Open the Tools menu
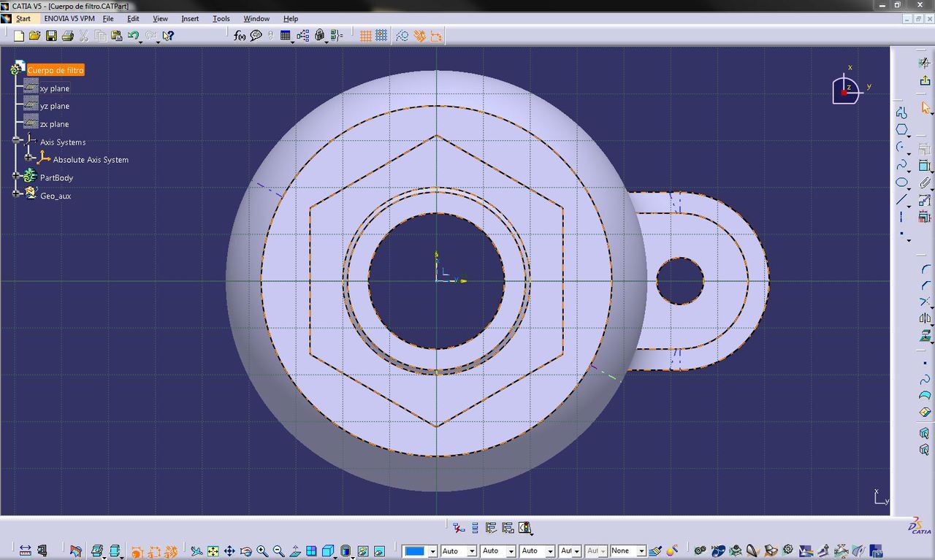The height and width of the screenshot is (560, 935). (221, 18)
